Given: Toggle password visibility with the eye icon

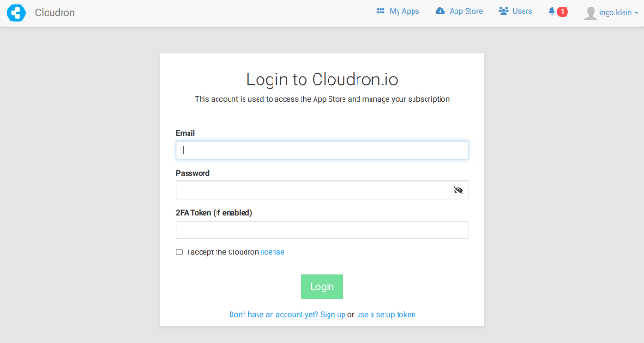Looking at the screenshot, I should (x=458, y=190).
